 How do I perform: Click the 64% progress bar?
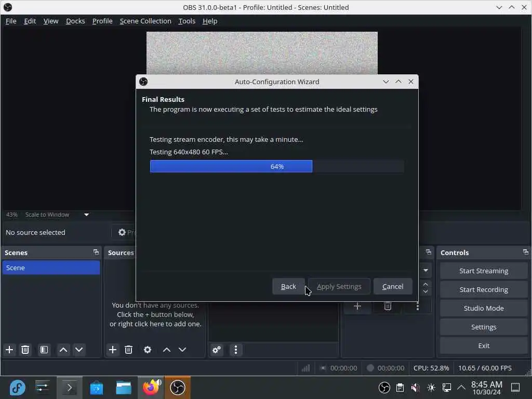[277, 167]
